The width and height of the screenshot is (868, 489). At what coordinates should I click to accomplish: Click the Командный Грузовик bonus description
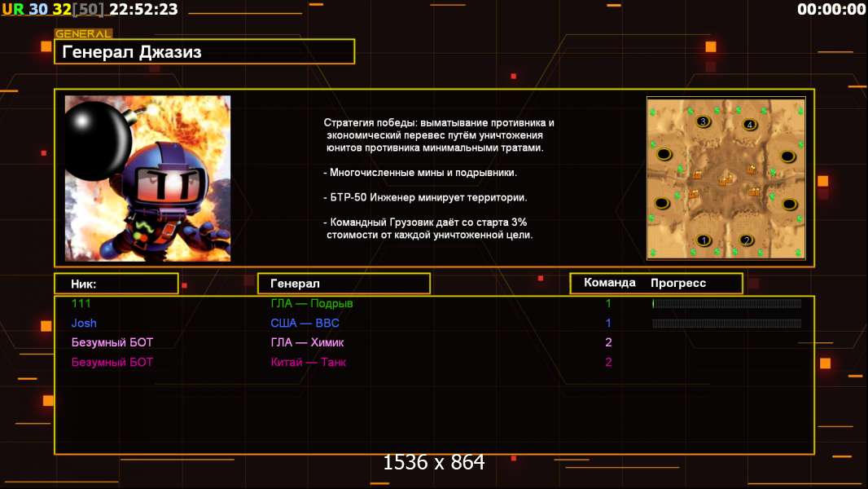(x=428, y=228)
